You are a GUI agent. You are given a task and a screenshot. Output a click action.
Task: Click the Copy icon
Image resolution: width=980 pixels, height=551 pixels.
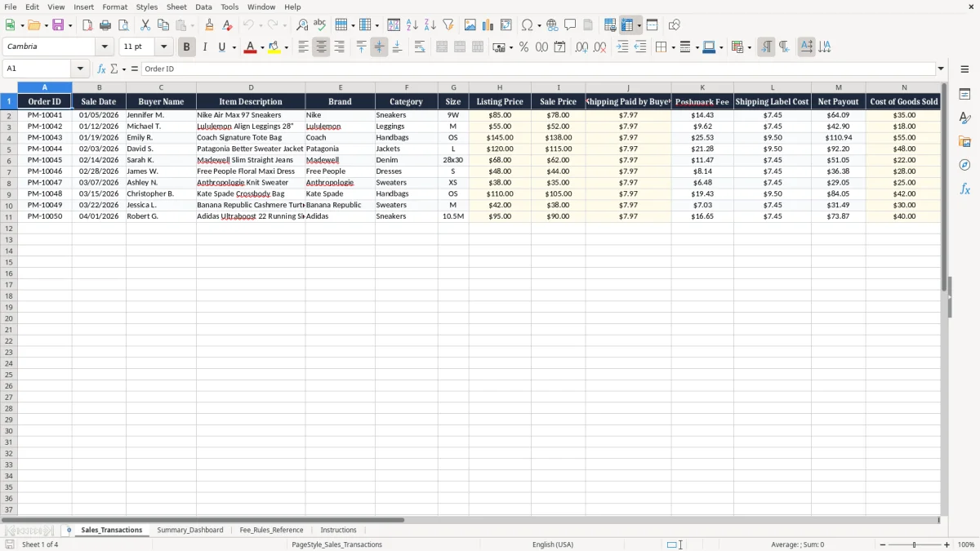click(163, 25)
